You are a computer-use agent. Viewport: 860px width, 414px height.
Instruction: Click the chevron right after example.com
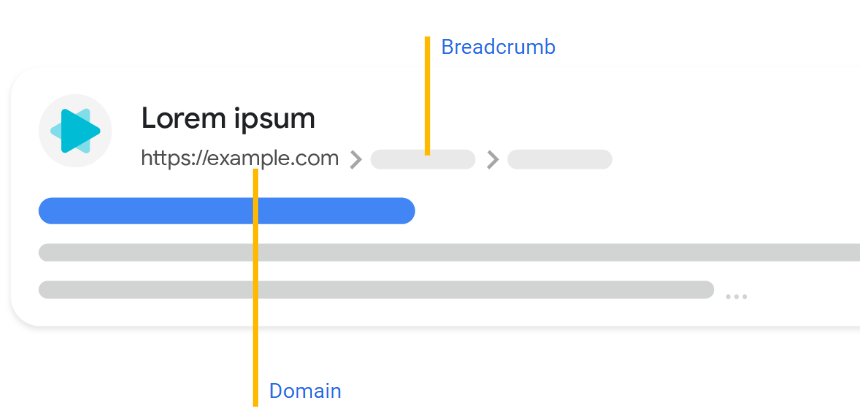pyautogui.click(x=355, y=159)
